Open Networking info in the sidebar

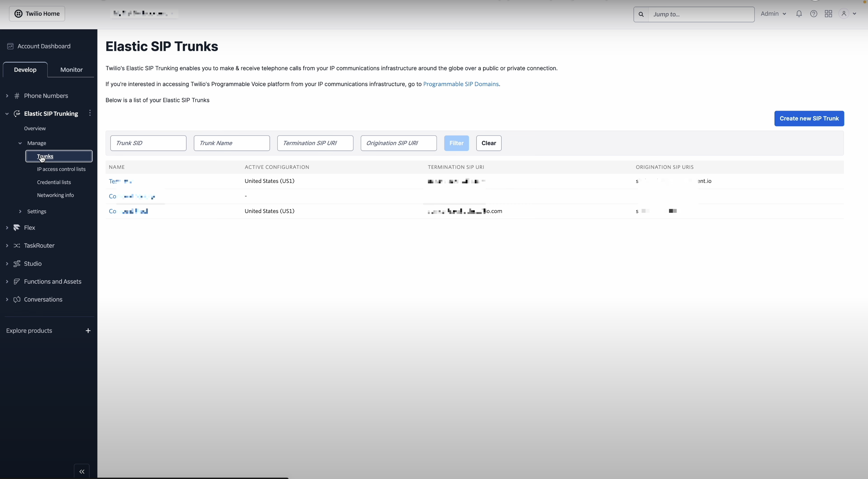(55, 195)
